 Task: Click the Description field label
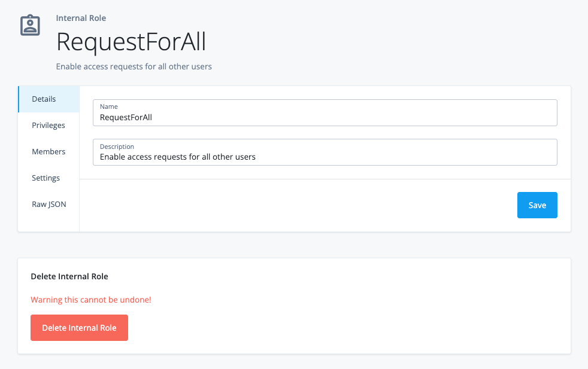click(117, 147)
